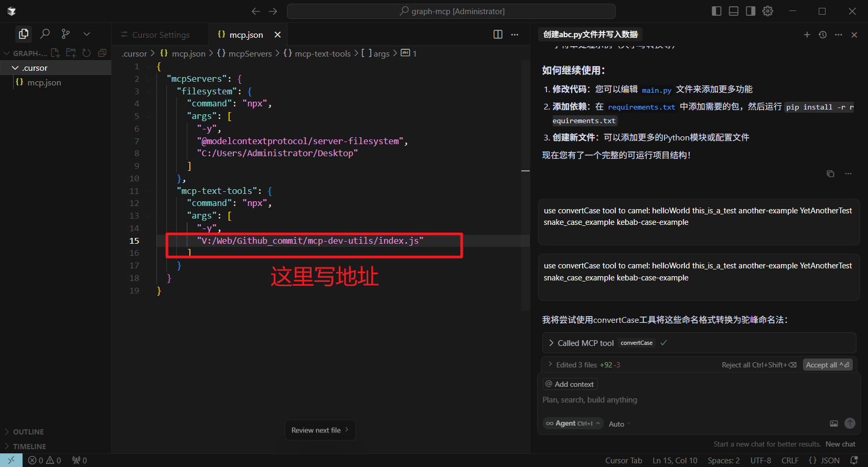Toggle the AI pane layout

(x=751, y=11)
